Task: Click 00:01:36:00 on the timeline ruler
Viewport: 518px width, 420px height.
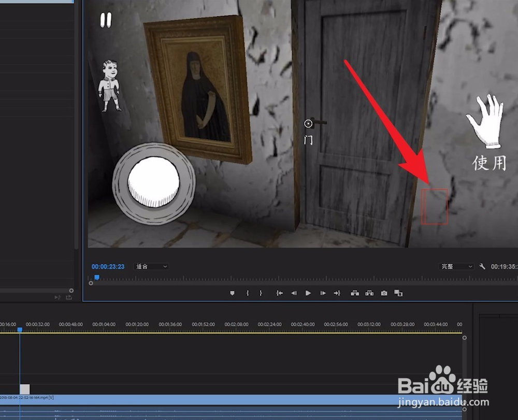Action: 170,325
